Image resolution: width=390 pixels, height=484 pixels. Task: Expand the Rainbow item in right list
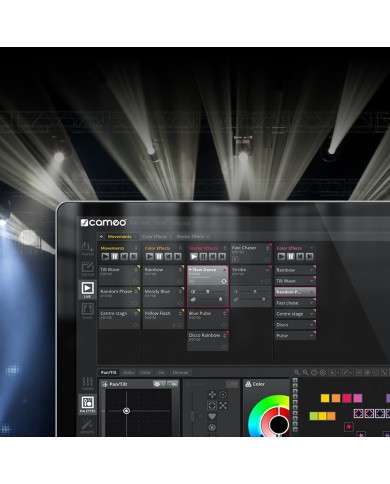[311, 270]
